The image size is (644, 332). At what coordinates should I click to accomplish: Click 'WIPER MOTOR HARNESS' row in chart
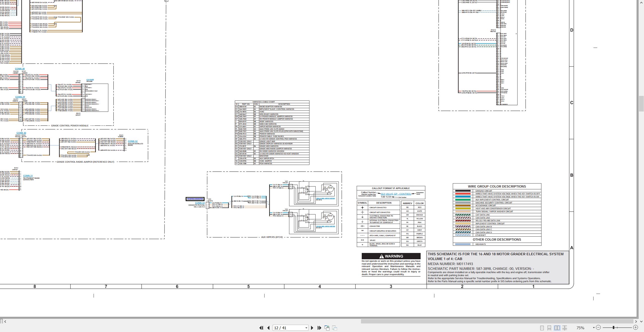[272, 127]
